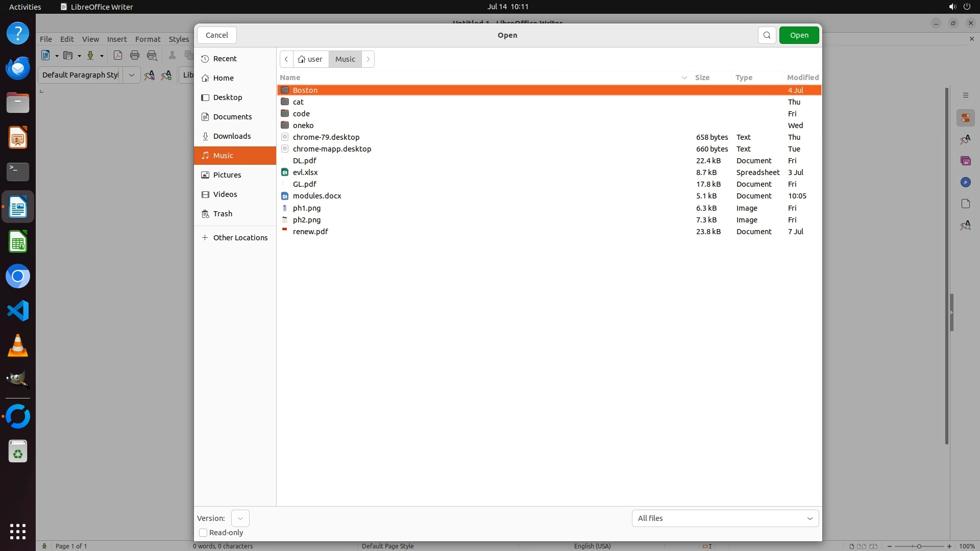Open LibreOffice Calc from the dock

[x=18, y=242]
